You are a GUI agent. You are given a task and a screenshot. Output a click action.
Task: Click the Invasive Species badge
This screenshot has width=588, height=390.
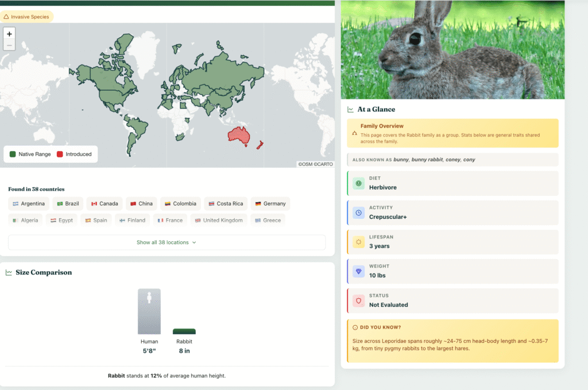tap(26, 17)
